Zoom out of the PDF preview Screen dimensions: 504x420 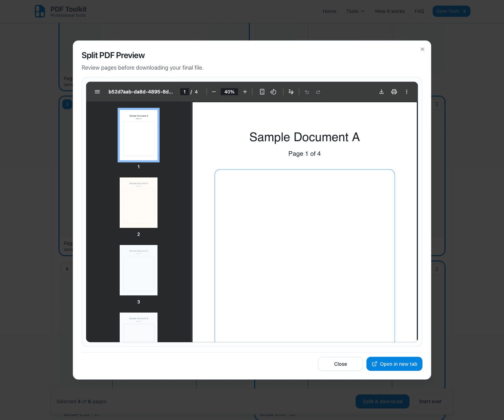[213, 92]
